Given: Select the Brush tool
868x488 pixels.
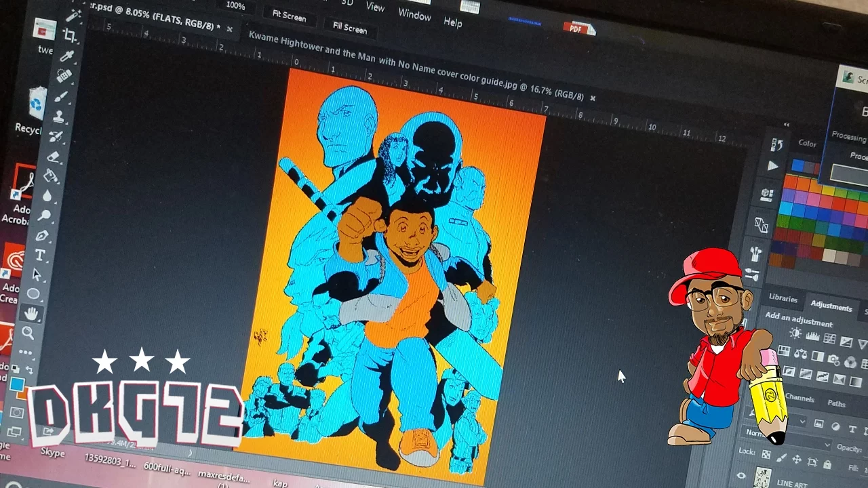Looking at the screenshot, I should [61, 96].
